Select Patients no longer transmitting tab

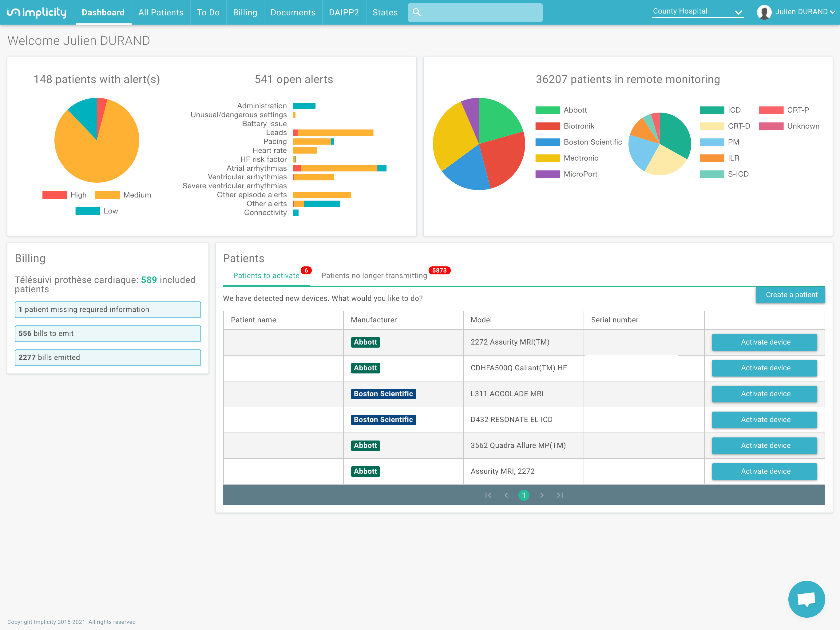[374, 276]
